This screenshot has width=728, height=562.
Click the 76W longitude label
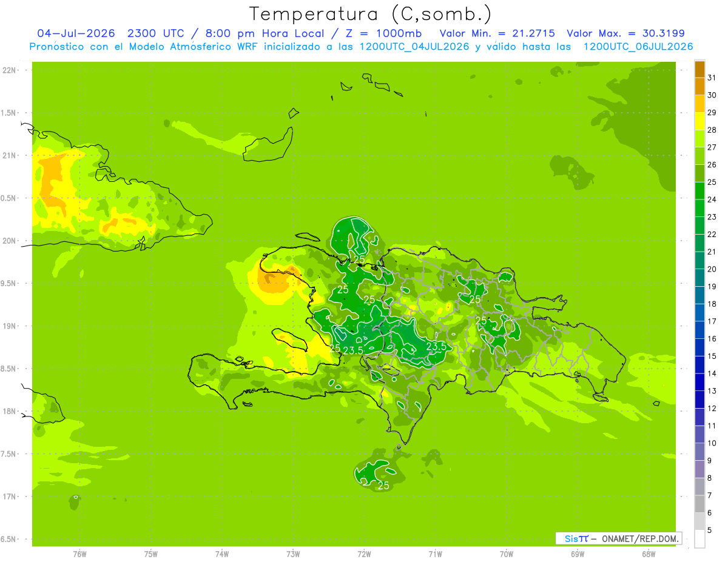click(x=79, y=554)
